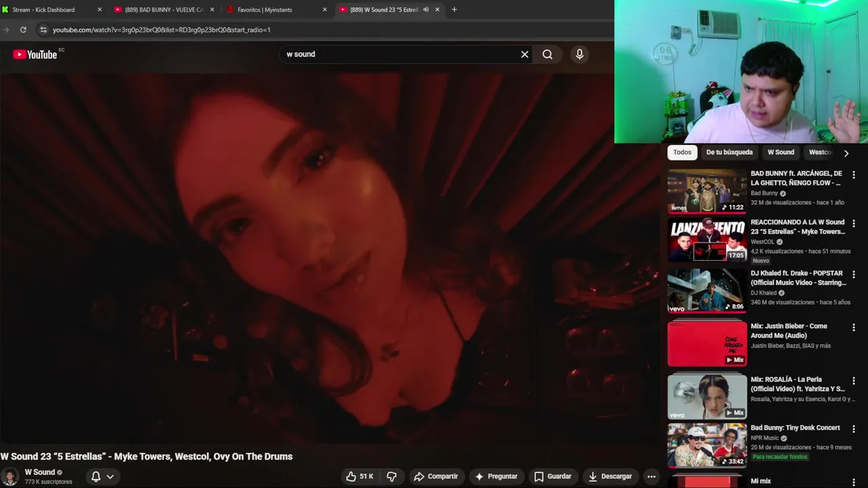The width and height of the screenshot is (868, 488).
Task: Select the Todos filter chip
Action: [682, 152]
